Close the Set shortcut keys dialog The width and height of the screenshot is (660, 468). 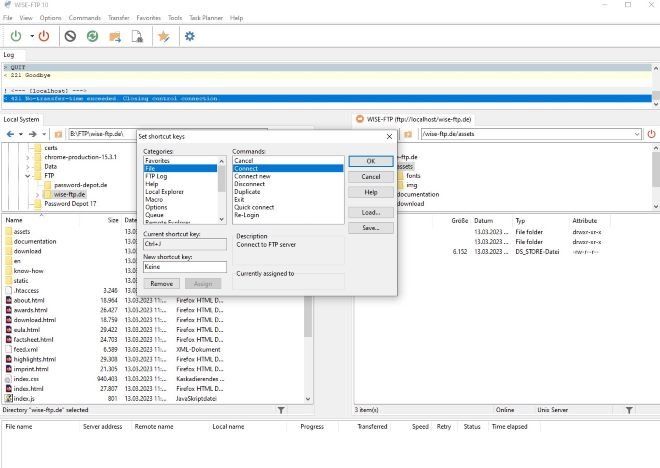[x=389, y=136]
